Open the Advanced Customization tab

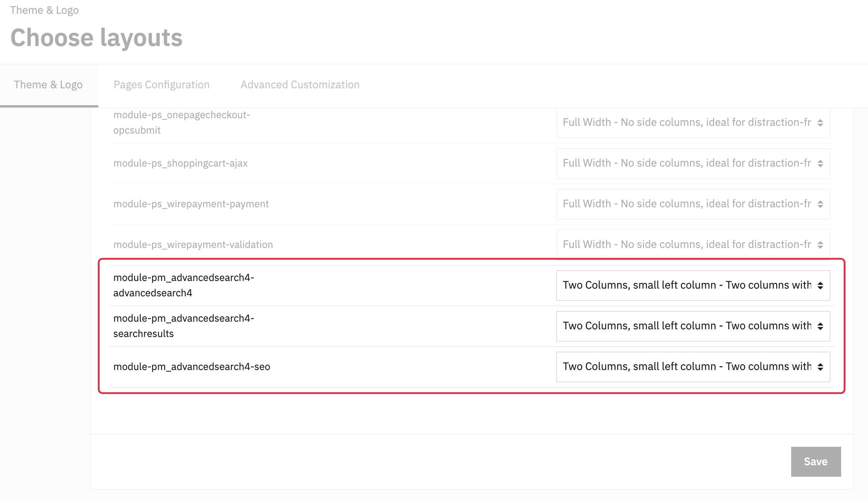[x=300, y=85]
